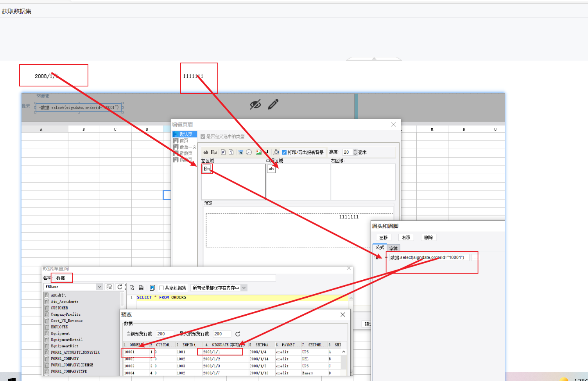The height and width of the screenshot is (381, 588).
Task: Click the pencil edit icon in the header area
Action: [273, 104]
